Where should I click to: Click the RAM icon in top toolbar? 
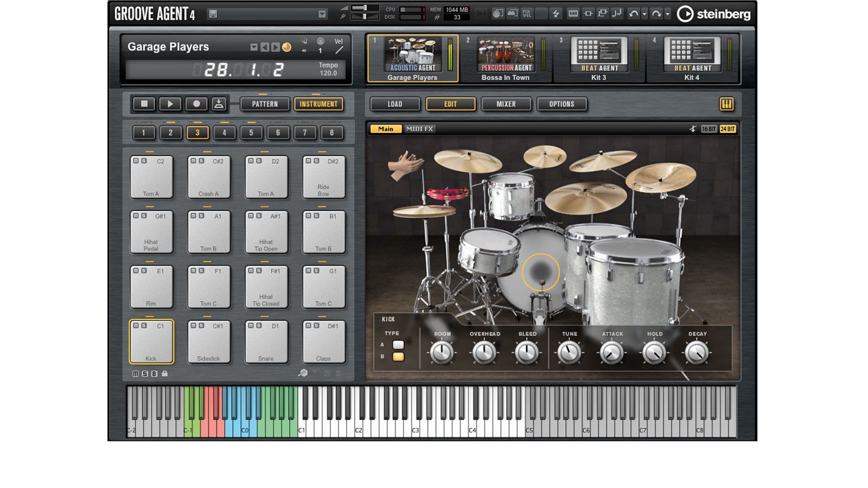[x=573, y=14]
